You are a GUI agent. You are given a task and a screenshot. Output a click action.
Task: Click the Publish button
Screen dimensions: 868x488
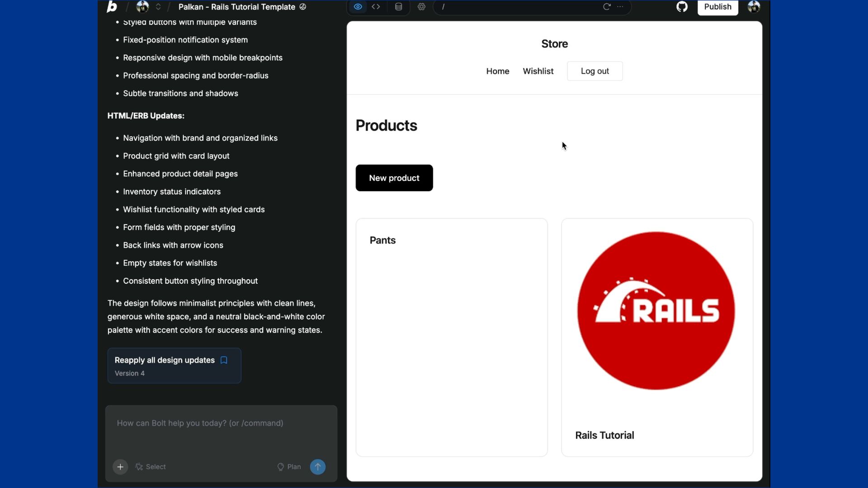click(717, 7)
